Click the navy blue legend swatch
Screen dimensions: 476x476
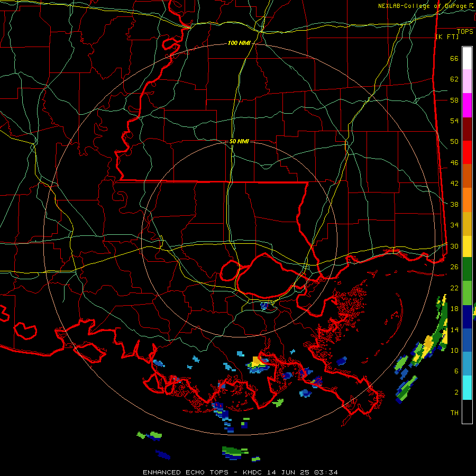coord(467,317)
